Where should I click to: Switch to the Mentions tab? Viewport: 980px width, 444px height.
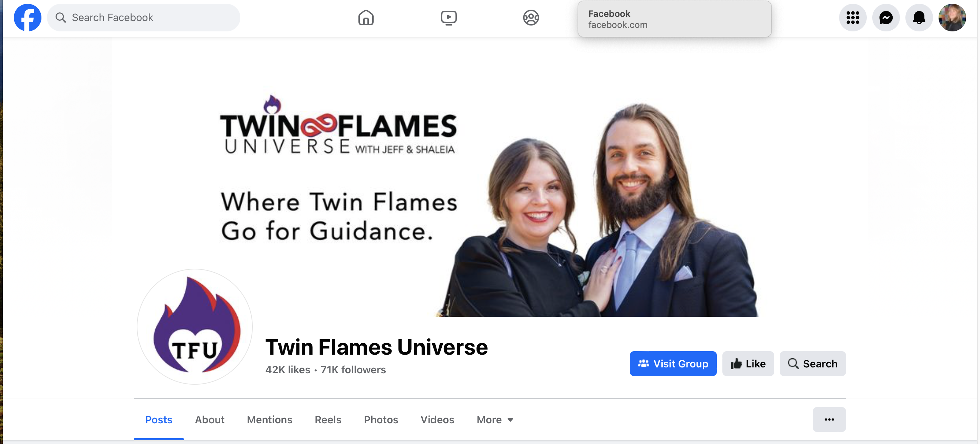click(x=269, y=419)
